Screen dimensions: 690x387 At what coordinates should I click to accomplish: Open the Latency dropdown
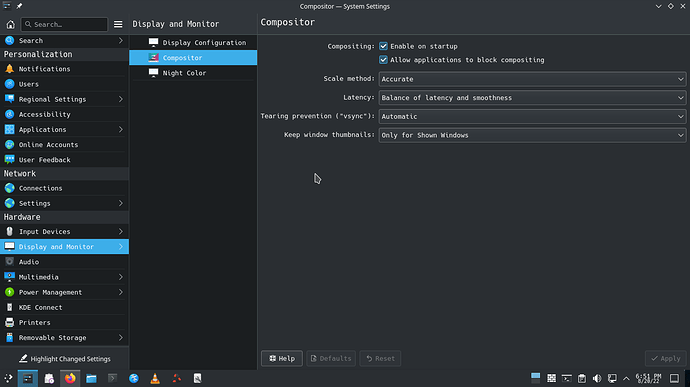(x=532, y=98)
